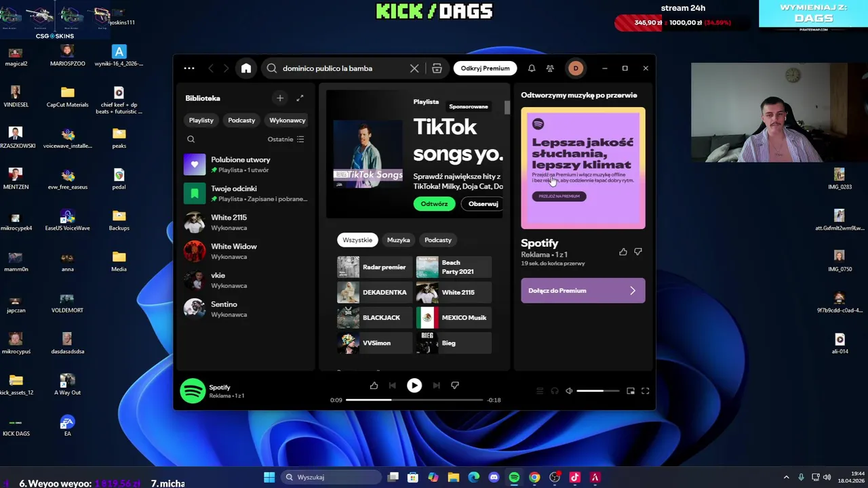Open Polubione utwory playlist
The height and width of the screenshot is (488, 868).
pos(246,165)
